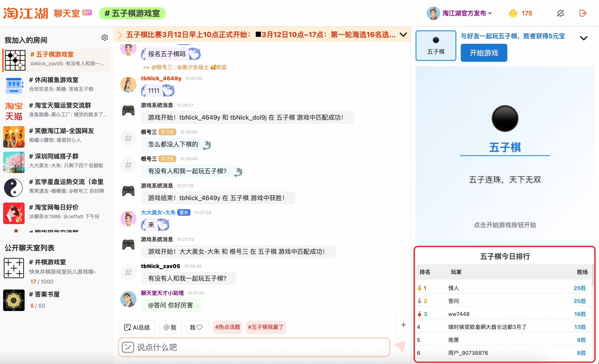Click the plus icon beside quick tags
This screenshot has width=599, height=364.
(403, 325)
